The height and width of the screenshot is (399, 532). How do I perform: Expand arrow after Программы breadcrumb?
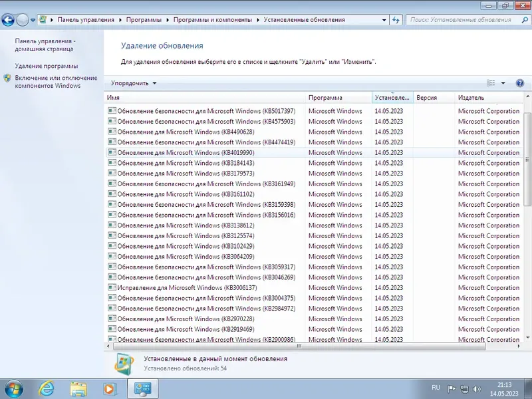(x=168, y=20)
